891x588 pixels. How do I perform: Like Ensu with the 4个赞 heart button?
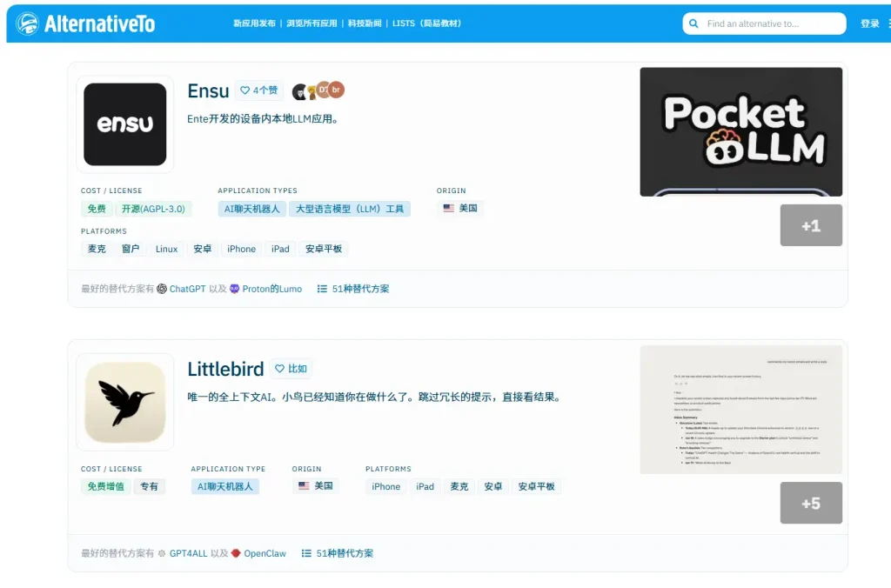[258, 90]
